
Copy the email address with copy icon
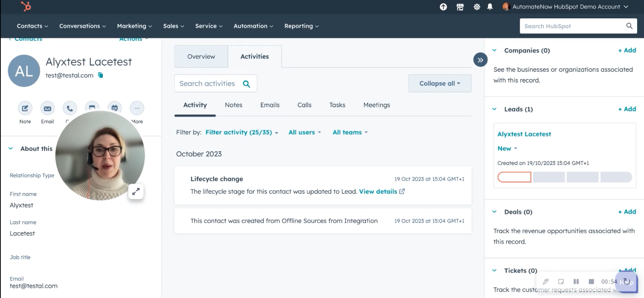tap(101, 75)
